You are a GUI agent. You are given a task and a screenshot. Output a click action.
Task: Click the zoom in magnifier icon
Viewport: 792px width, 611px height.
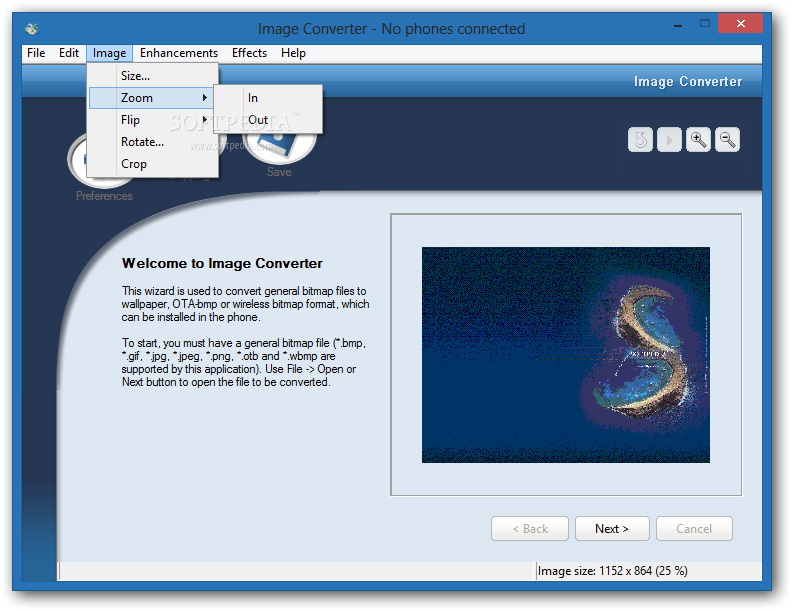pyautogui.click(x=698, y=139)
